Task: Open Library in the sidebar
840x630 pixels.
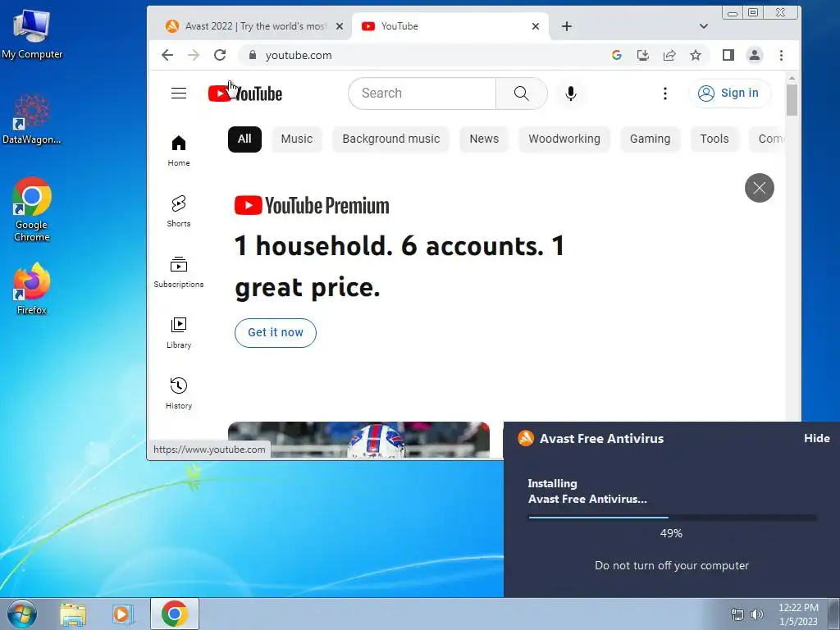Action: coord(178,333)
